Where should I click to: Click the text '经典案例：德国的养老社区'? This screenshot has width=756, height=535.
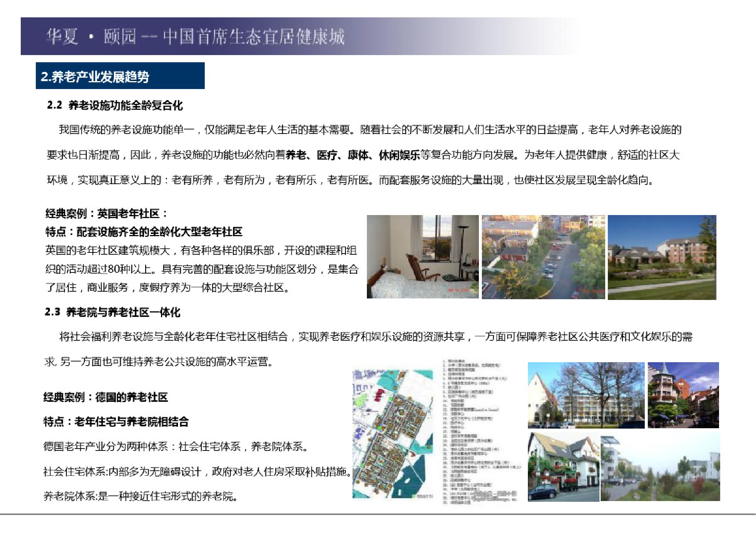[106, 397]
